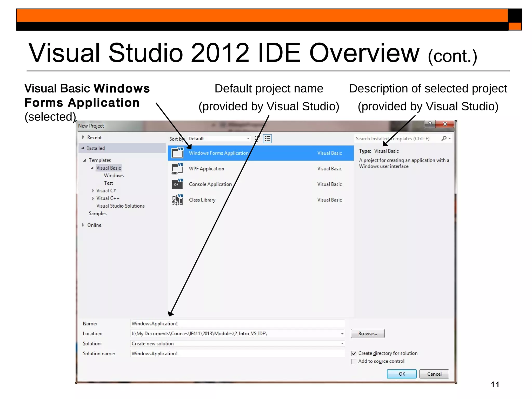Expand the Recent section
The height and width of the screenshot is (399, 532).
(83, 137)
